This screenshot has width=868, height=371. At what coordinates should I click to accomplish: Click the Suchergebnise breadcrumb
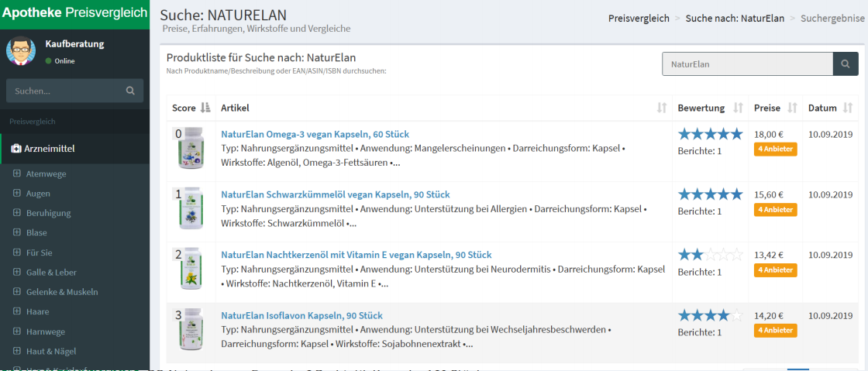[832, 19]
